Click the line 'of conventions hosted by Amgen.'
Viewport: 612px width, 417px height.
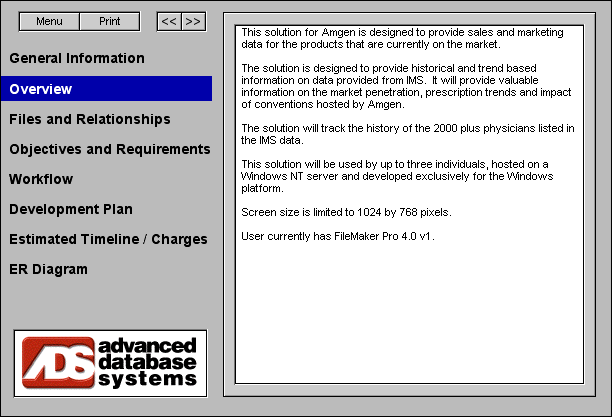click(323, 104)
